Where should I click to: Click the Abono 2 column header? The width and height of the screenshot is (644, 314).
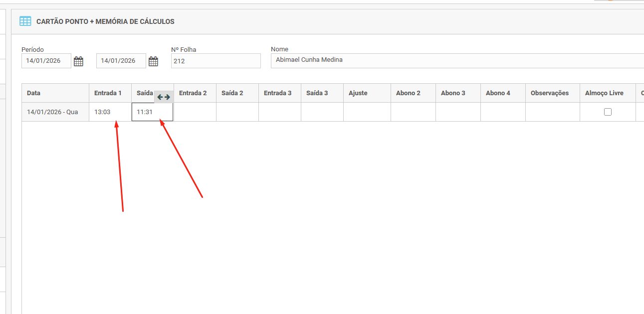click(x=413, y=93)
